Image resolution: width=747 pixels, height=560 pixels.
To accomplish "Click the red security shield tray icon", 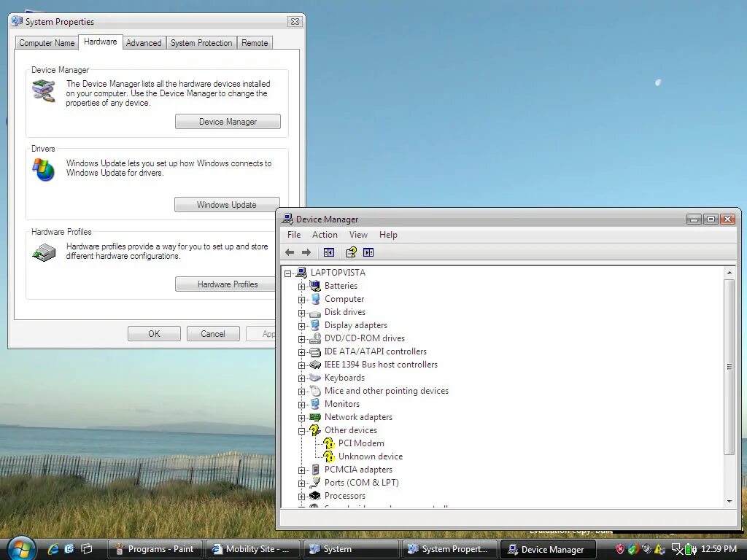I will 620,549.
